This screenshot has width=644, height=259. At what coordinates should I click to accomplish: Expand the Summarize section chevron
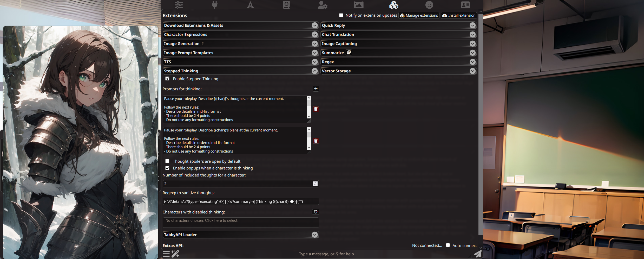[472, 53]
